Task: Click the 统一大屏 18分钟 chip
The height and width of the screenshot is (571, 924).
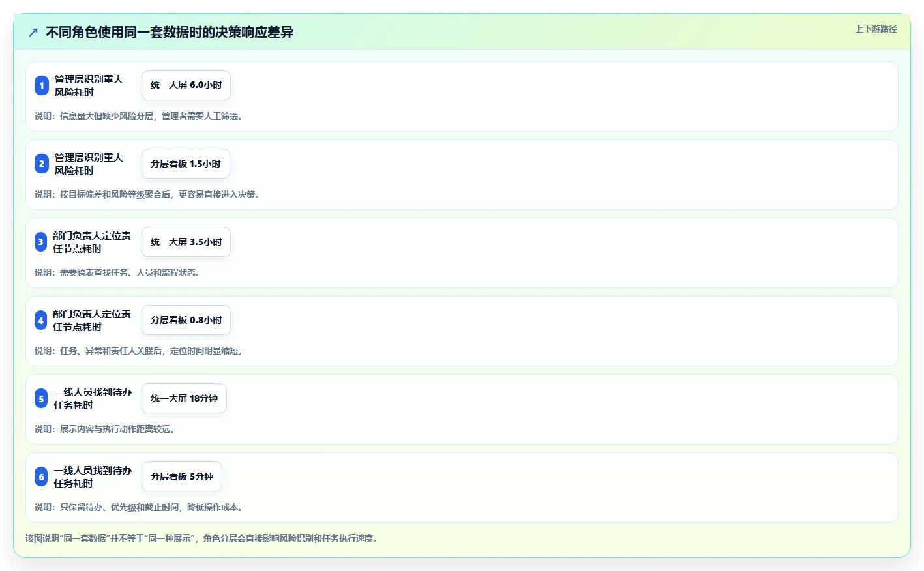Action: point(184,398)
